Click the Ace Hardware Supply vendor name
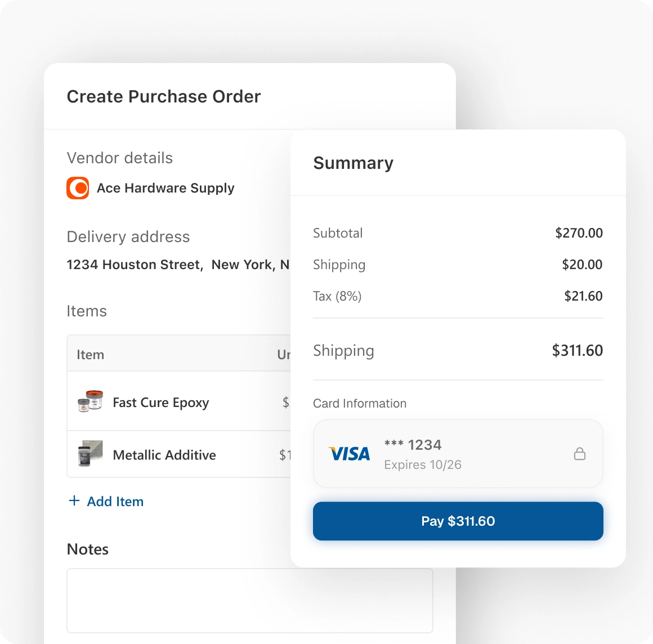The height and width of the screenshot is (644, 653). point(166,188)
